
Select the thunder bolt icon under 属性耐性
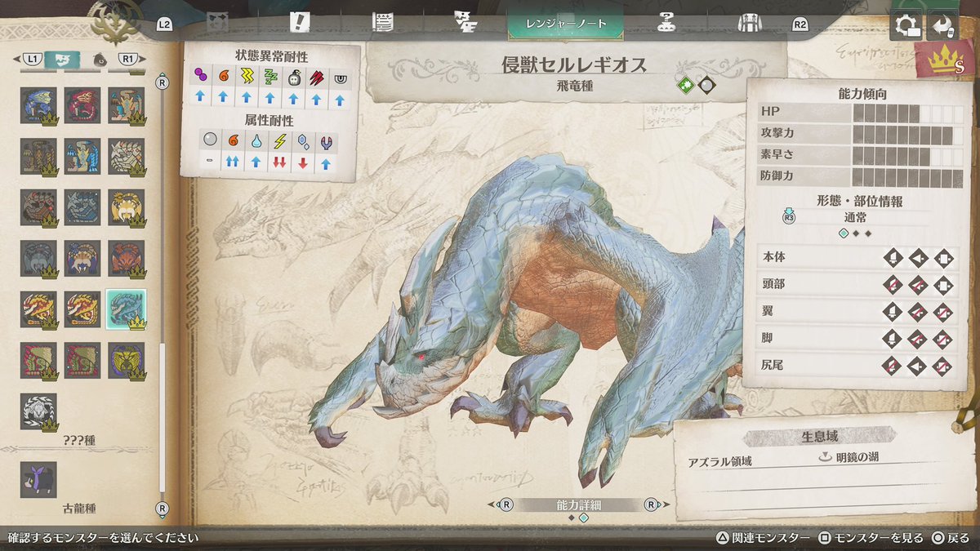click(x=279, y=142)
